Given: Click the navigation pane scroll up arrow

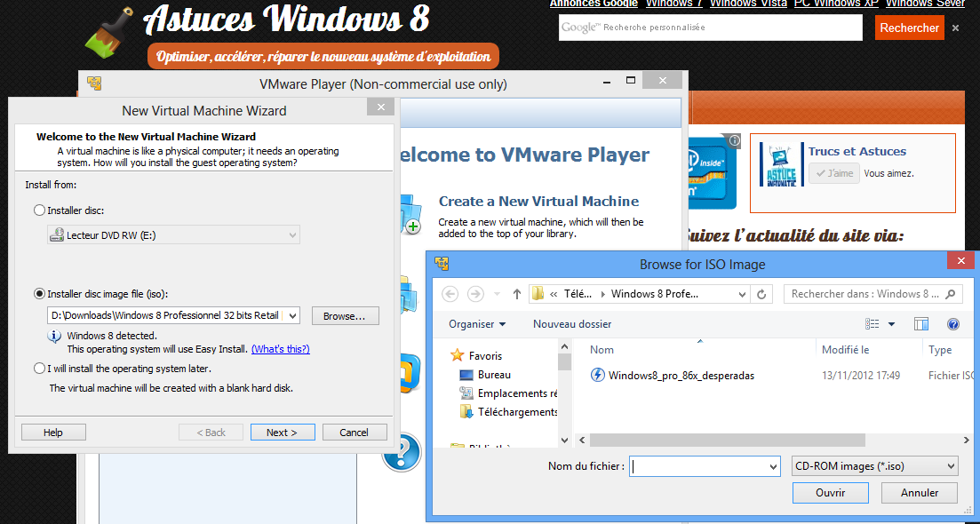Looking at the screenshot, I should [564, 346].
